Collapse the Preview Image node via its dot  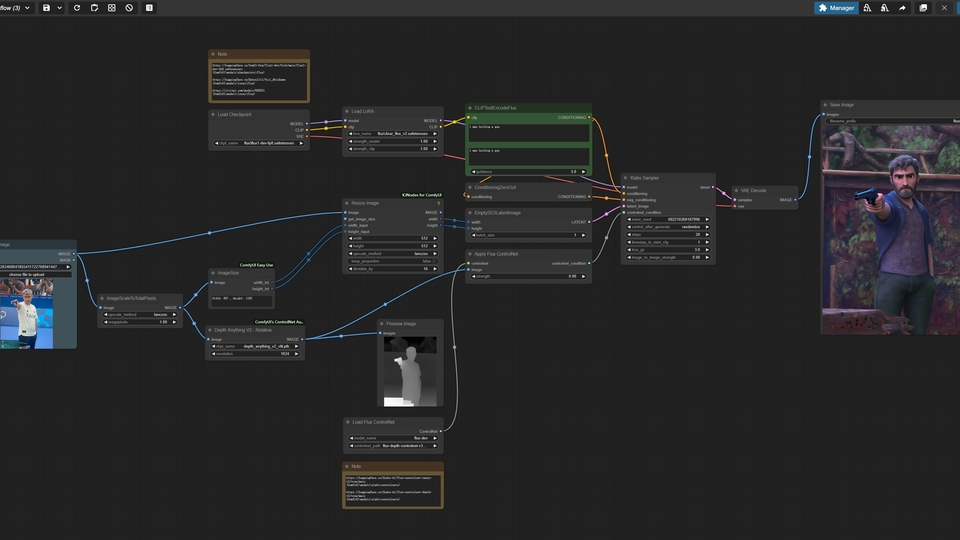[x=381, y=324]
